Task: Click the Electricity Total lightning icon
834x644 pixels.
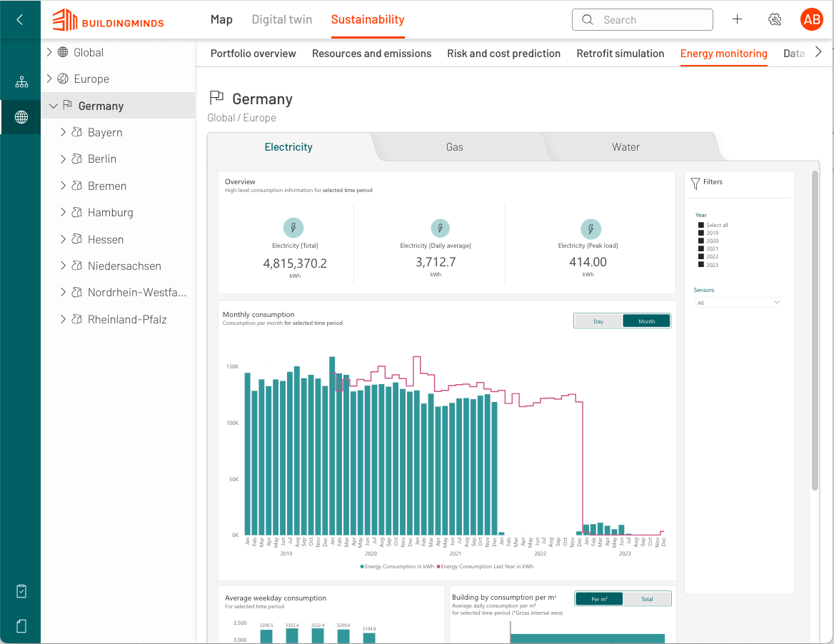Action: (293, 228)
